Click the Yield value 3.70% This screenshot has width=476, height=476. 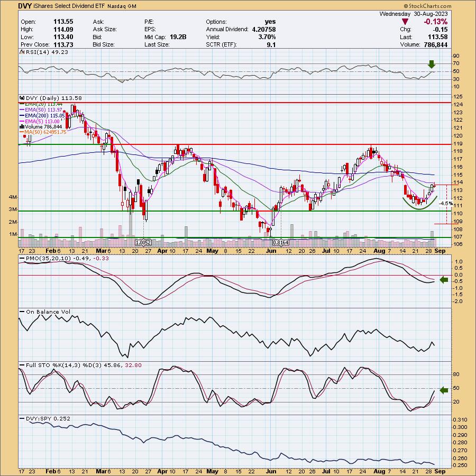pyautogui.click(x=267, y=36)
